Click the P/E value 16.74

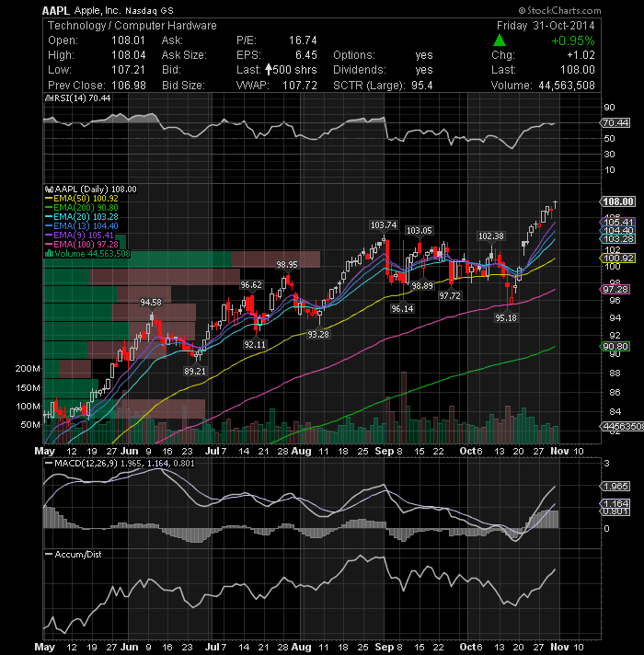tap(303, 40)
